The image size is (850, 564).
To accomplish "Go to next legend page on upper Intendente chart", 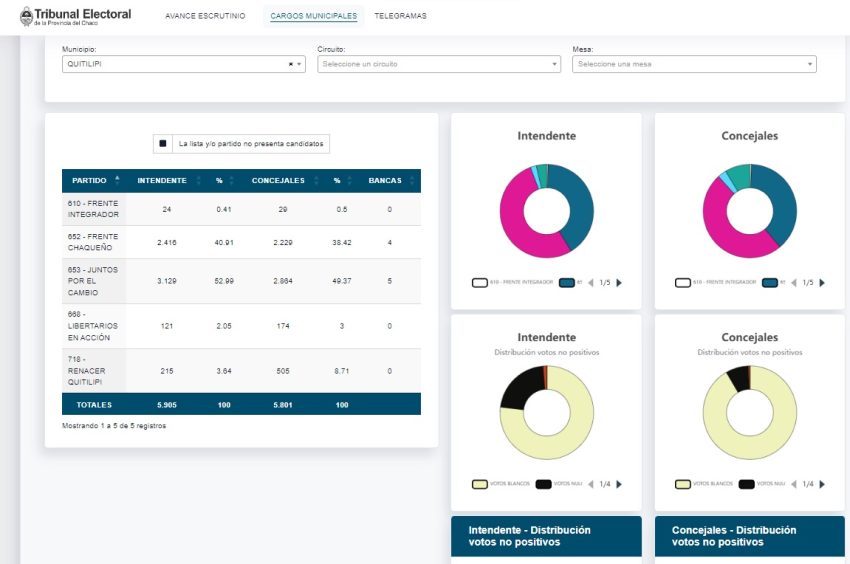I will tap(619, 283).
